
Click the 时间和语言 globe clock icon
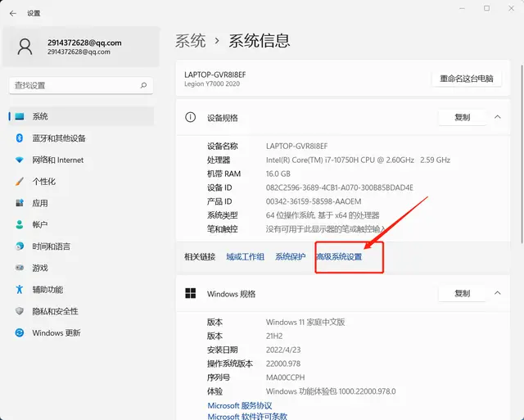click(20, 246)
